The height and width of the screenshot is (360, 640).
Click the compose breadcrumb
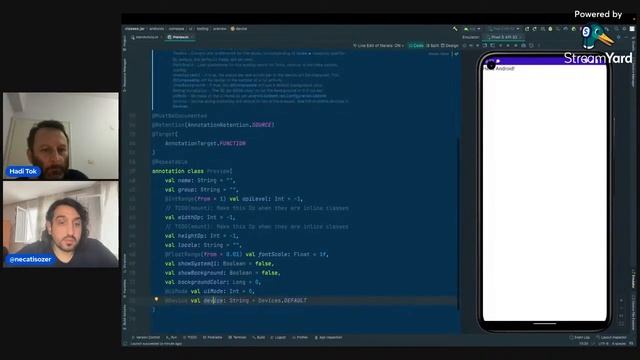[176, 29]
